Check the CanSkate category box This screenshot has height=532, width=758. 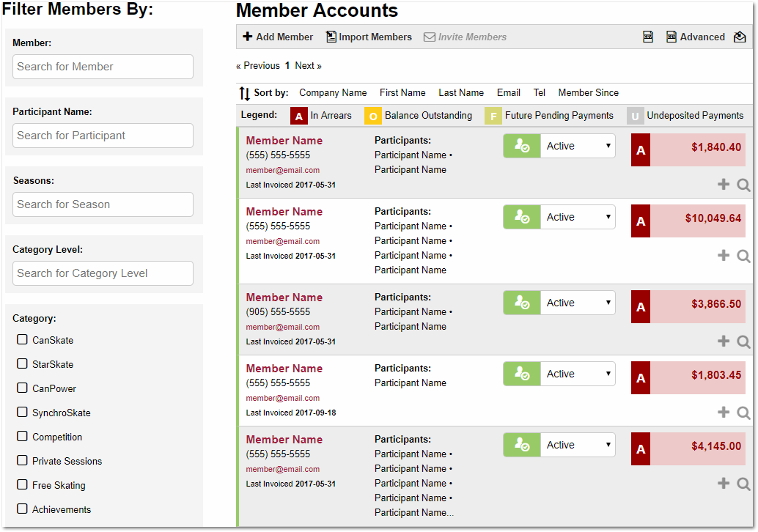[22, 340]
